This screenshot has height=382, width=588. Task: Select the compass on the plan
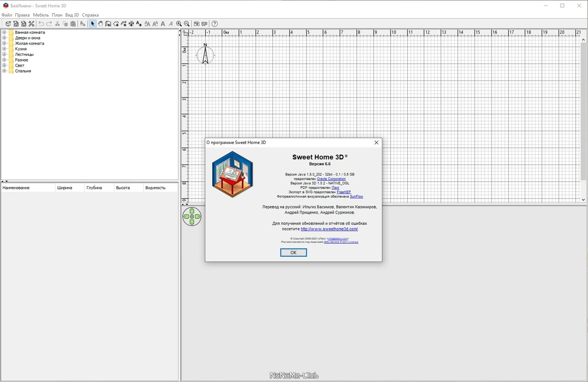tap(206, 54)
